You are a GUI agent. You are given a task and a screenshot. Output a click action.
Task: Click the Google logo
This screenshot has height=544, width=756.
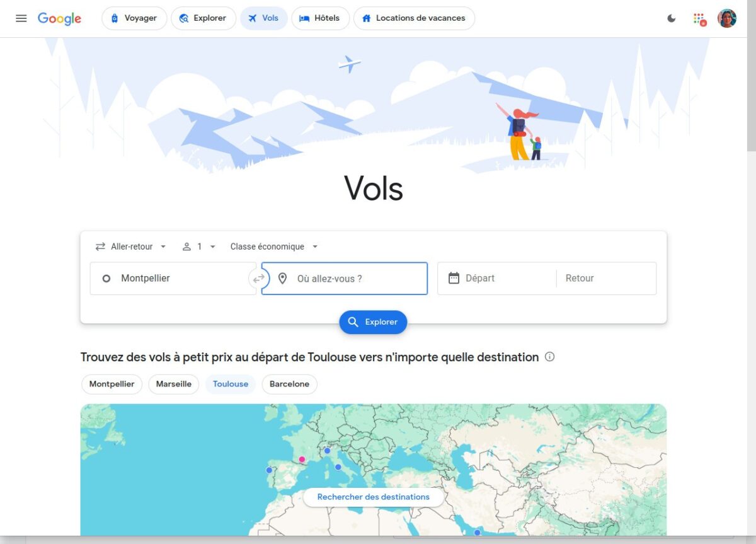(x=59, y=18)
